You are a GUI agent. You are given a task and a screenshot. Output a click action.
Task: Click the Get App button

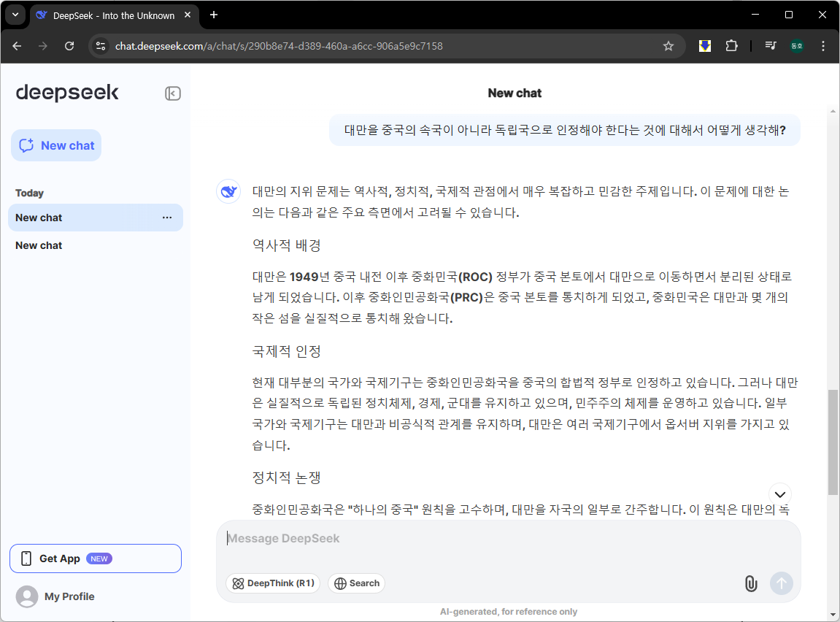(96, 558)
